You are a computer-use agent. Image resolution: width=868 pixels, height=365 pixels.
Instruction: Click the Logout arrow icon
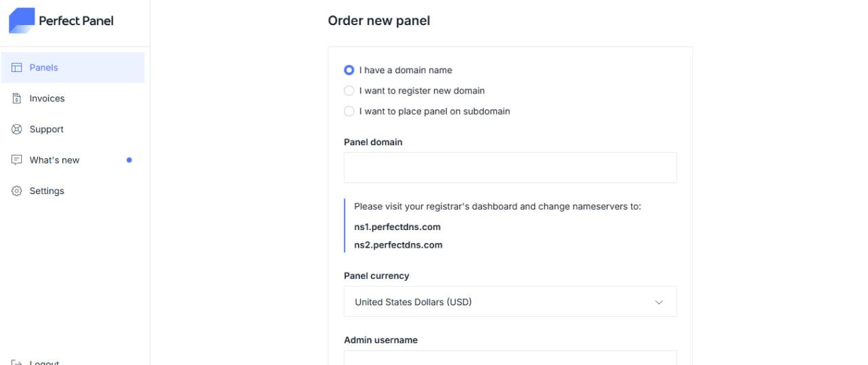pos(17,362)
